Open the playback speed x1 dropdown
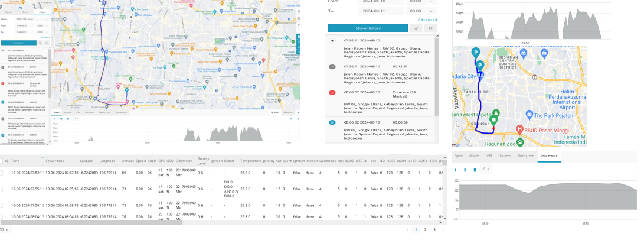Viewport: 644px width, 240px height. [486, 170]
